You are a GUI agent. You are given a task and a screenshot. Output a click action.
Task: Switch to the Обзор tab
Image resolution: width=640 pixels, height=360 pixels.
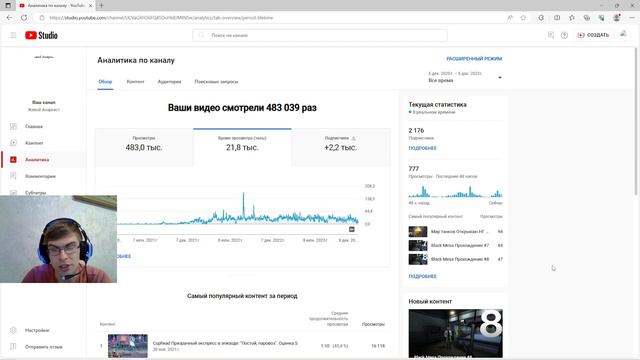105,82
